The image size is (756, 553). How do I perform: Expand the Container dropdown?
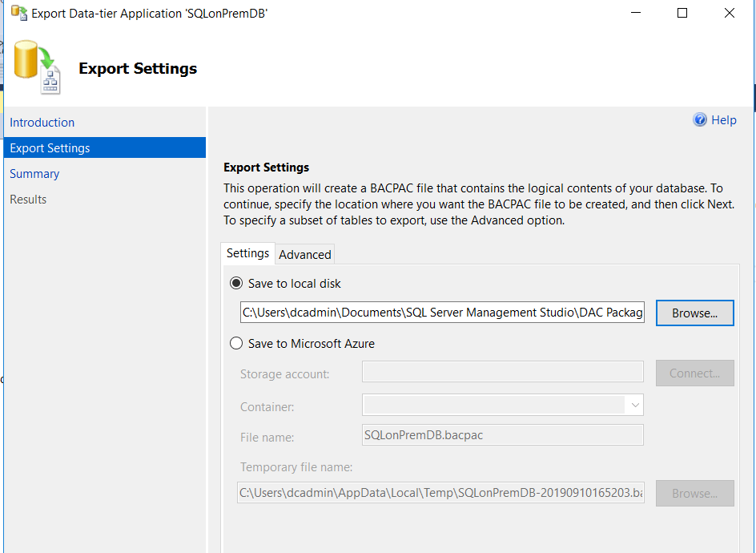(635, 406)
